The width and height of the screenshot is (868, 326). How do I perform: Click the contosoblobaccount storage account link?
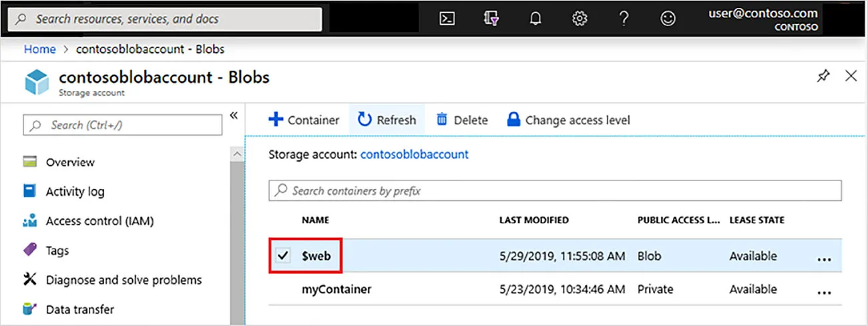pyautogui.click(x=414, y=154)
